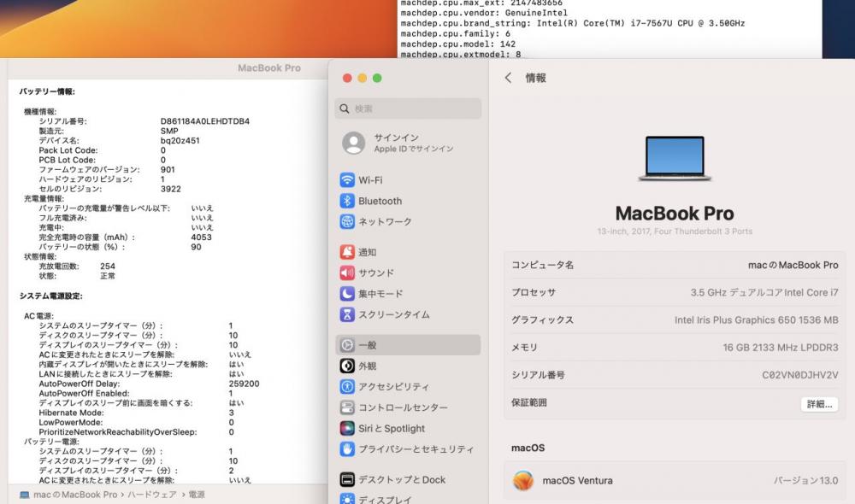The height and width of the screenshot is (504, 855).
Task: Open スクリーンタイム hourglass icon
Action: pyautogui.click(x=347, y=314)
